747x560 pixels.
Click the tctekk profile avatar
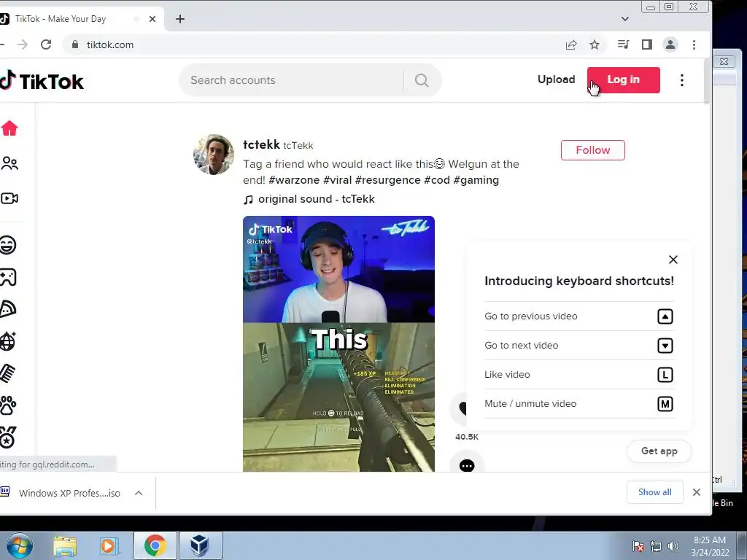214,155
